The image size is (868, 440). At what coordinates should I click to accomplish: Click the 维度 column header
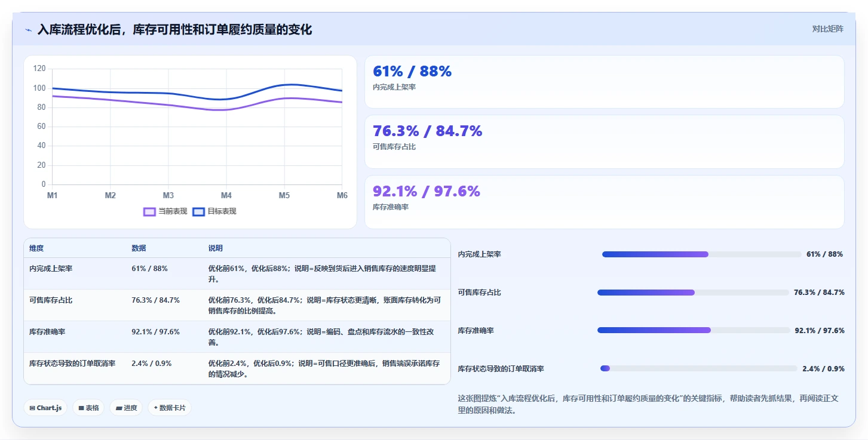coord(36,248)
